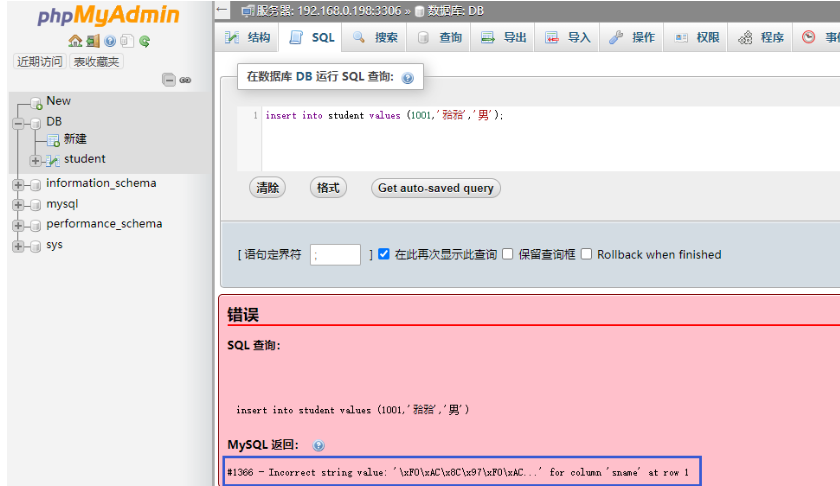The image size is (840, 486).
Task: Expand the information_schema database node
Action: (18, 185)
